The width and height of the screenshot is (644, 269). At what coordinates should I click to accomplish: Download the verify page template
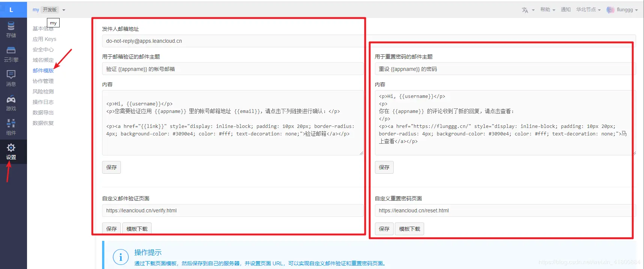click(x=137, y=228)
